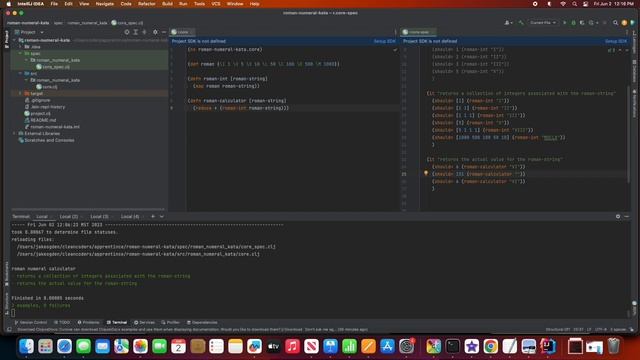The image size is (640, 360).
Task: Click the Select Opened File target icon in Project panel
Action: coord(127,32)
